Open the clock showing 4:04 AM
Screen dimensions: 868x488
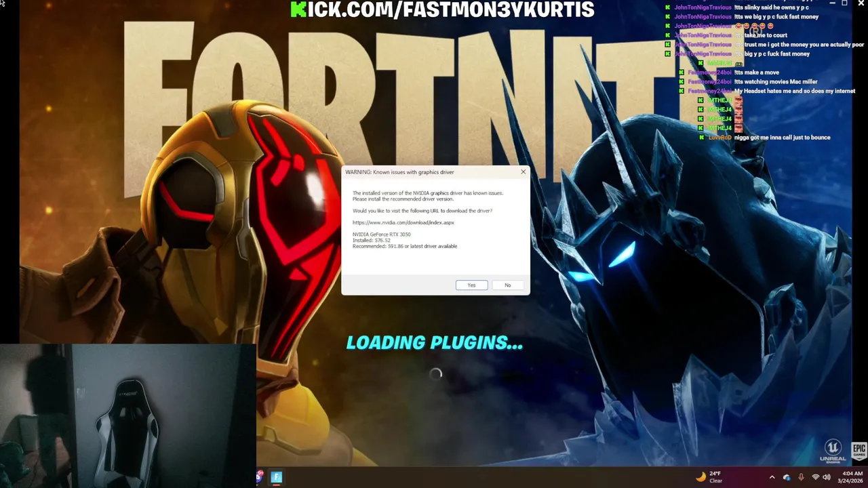point(852,477)
